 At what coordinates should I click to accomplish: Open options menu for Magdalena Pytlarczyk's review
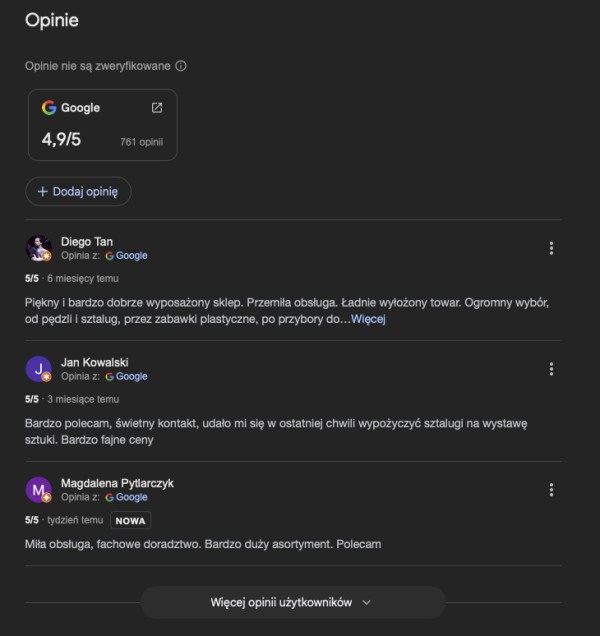tap(551, 490)
